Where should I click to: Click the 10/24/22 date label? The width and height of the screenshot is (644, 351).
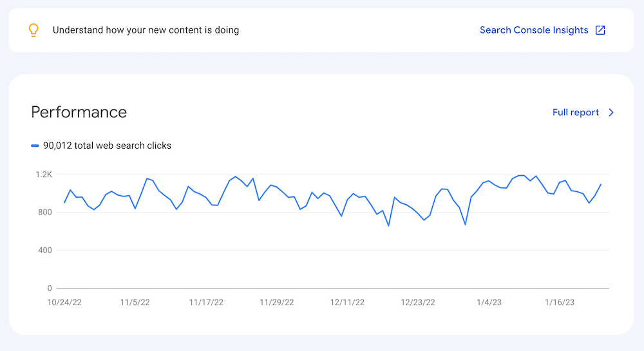(64, 301)
